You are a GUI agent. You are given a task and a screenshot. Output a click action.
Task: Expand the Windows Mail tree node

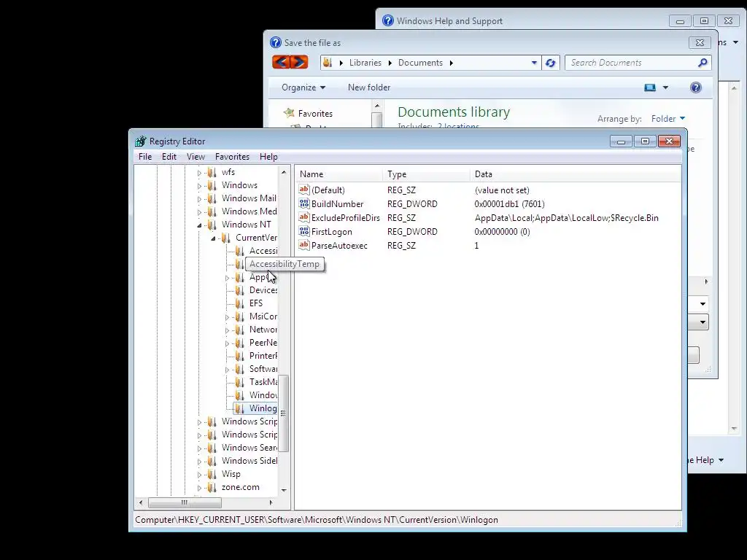(199, 199)
